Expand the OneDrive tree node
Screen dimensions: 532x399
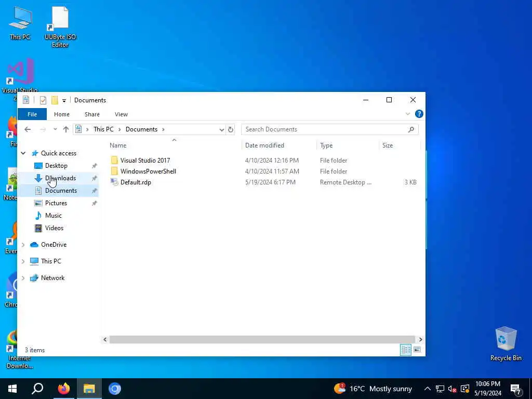[23, 245]
